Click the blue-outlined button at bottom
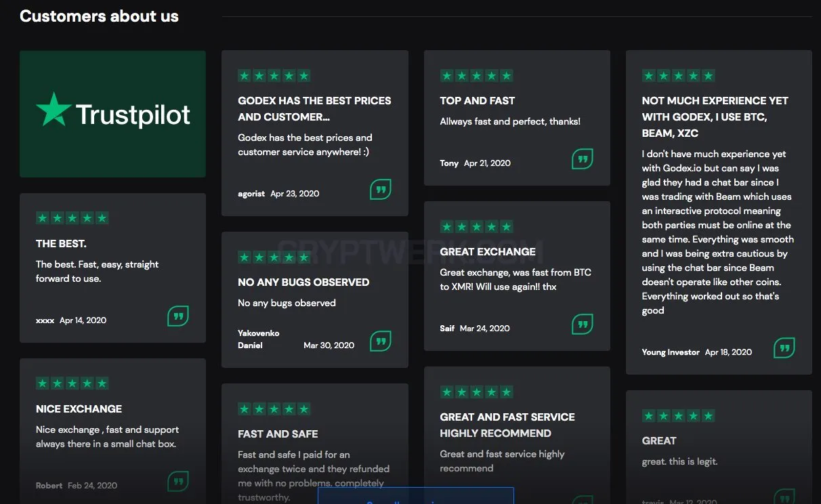Viewport: 821px width, 504px height. coord(416,496)
